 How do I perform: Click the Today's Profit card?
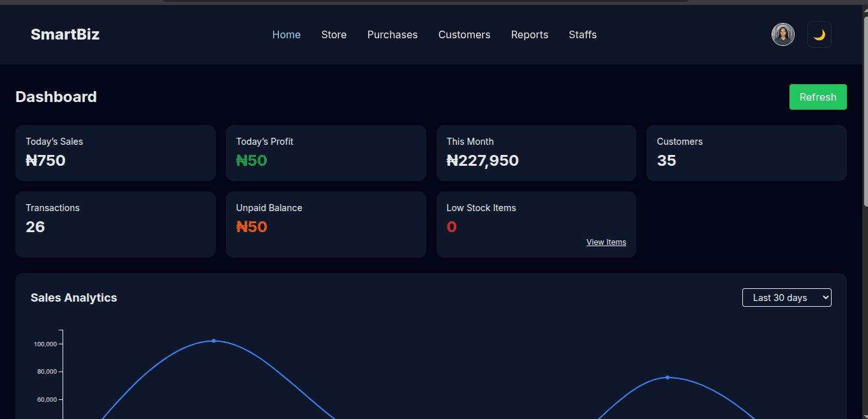click(325, 153)
